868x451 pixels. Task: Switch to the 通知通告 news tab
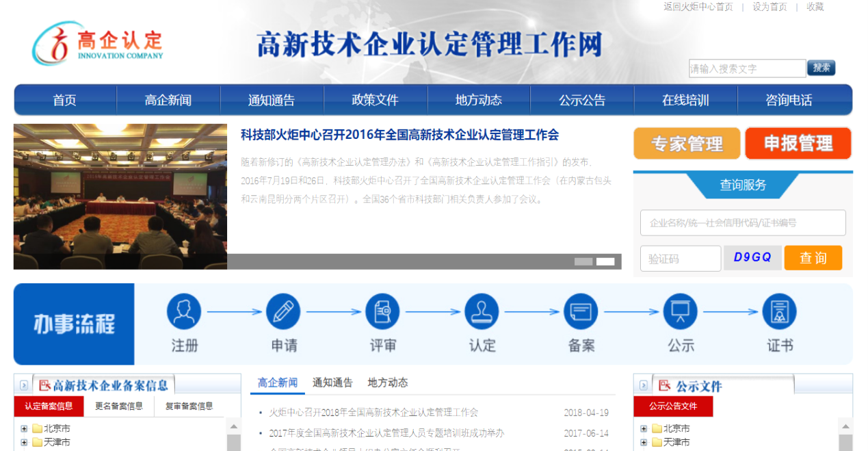coord(332,383)
